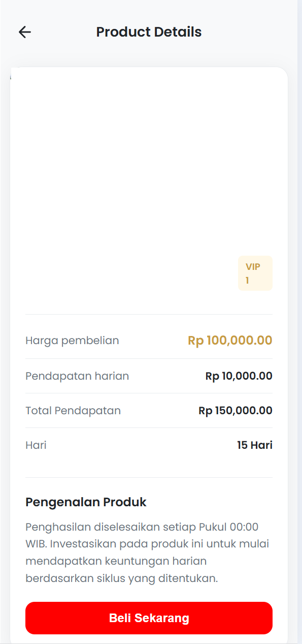Viewport: 302px width, 644px height.
Task: Tap the VIP 1 badge
Action: click(x=255, y=273)
